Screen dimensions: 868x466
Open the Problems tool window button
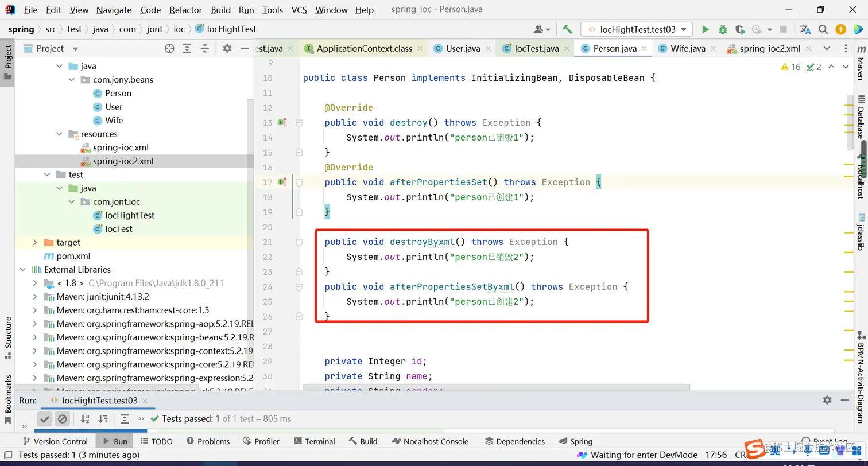click(208, 441)
